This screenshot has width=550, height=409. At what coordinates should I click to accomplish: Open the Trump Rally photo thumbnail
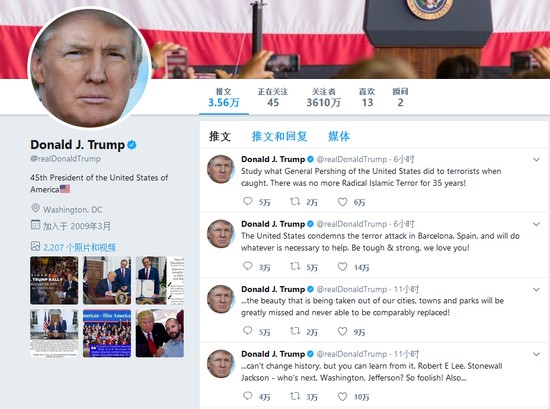click(54, 280)
